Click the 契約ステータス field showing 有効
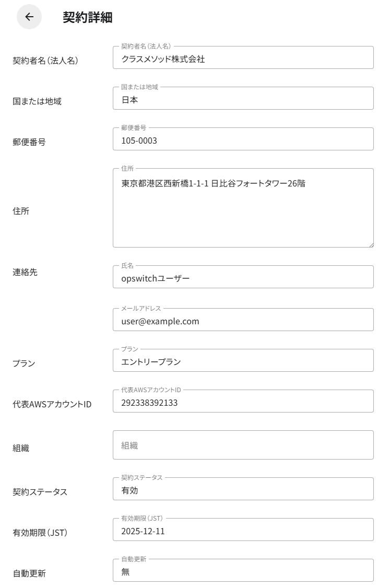This screenshot has width=390, height=588. (243, 490)
